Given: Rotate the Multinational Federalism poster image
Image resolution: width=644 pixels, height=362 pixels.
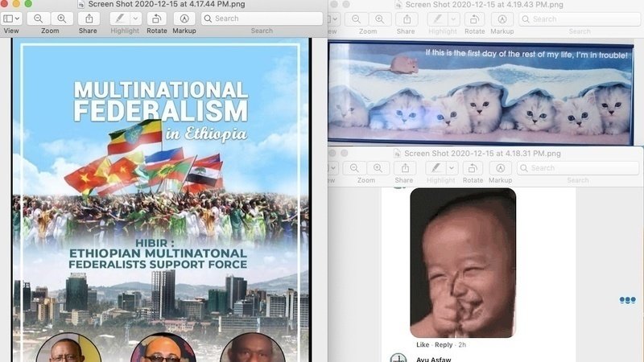Looking at the screenshot, I should pyautogui.click(x=156, y=18).
